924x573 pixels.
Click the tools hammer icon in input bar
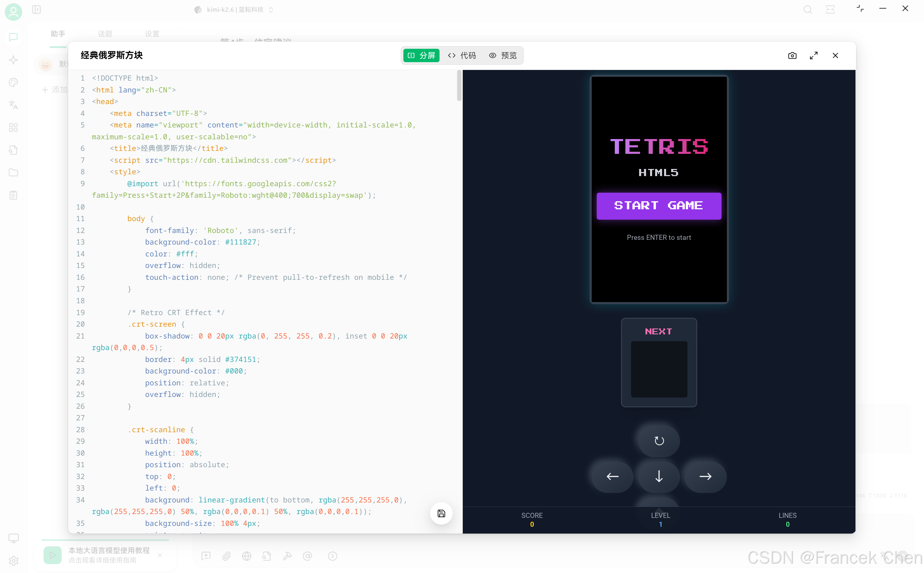tap(287, 556)
